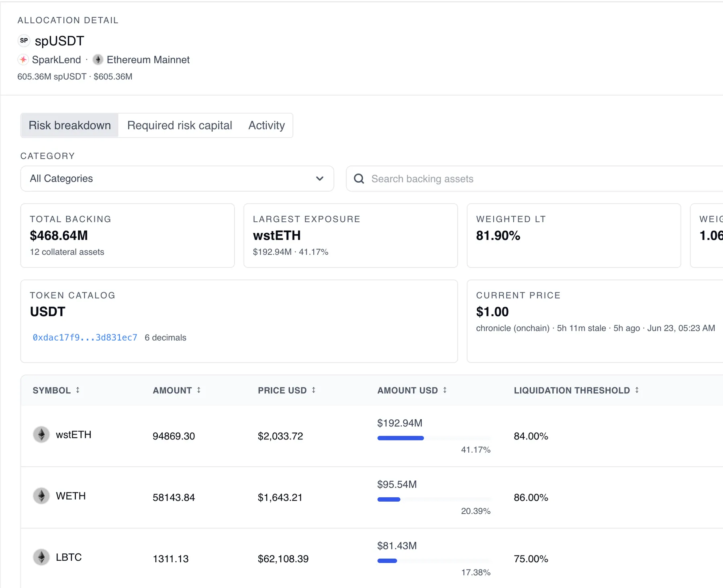Click the spUSDT SP token icon
723x588 pixels.
click(24, 41)
